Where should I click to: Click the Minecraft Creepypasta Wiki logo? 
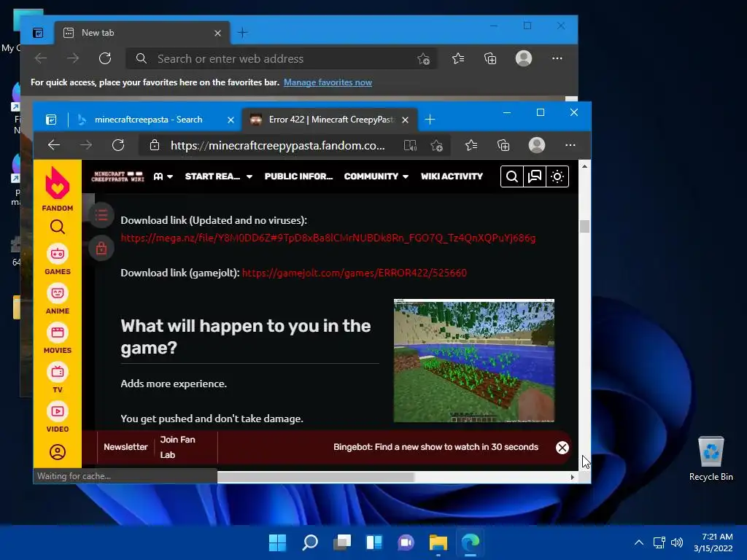[x=117, y=176]
